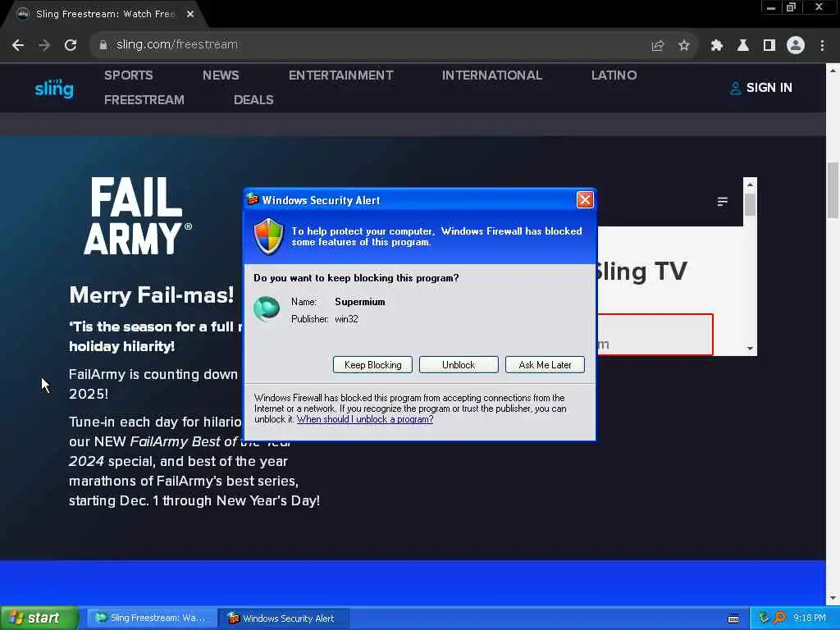Close the Windows Security Alert dialog
This screenshot has width=840, height=630.
pos(584,200)
